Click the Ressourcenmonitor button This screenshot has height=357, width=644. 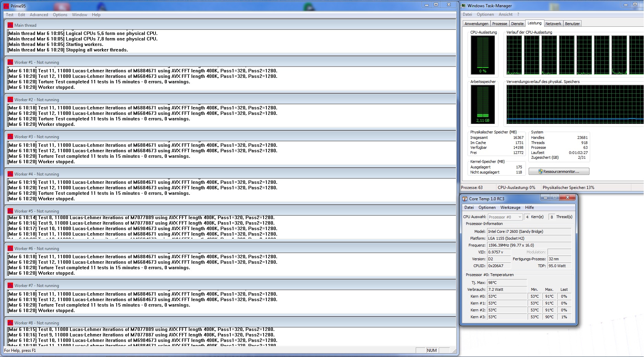(559, 171)
